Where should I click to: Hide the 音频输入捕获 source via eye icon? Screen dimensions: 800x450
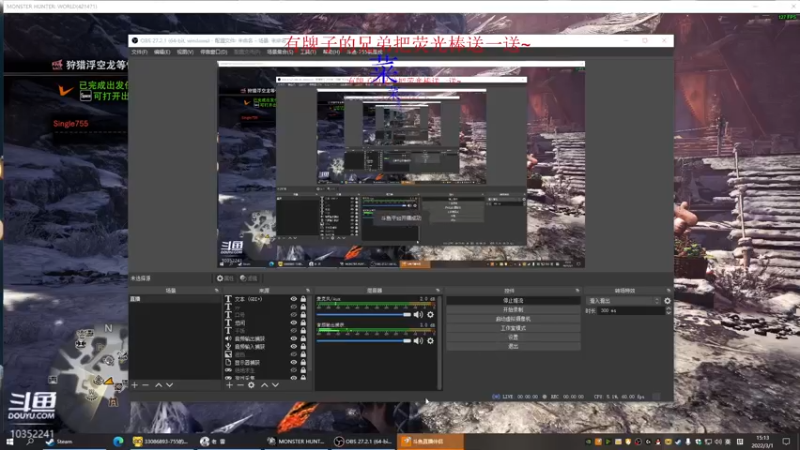[x=293, y=346]
